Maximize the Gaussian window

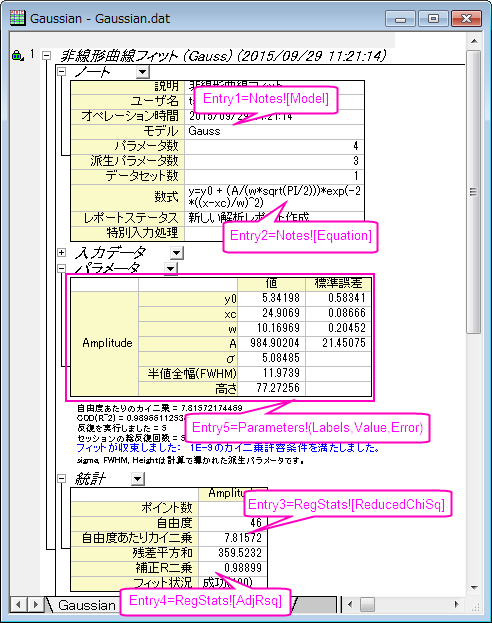pyautogui.click(x=433, y=19)
